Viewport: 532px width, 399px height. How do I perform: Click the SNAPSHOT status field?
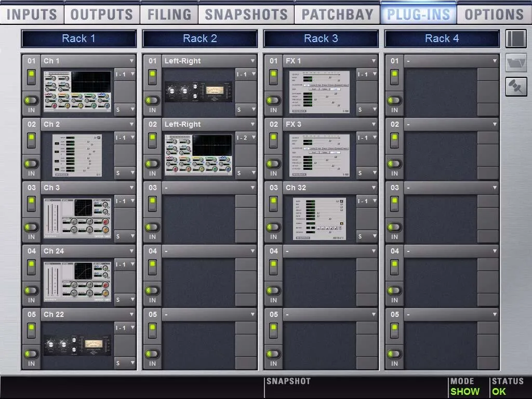coord(355,387)
